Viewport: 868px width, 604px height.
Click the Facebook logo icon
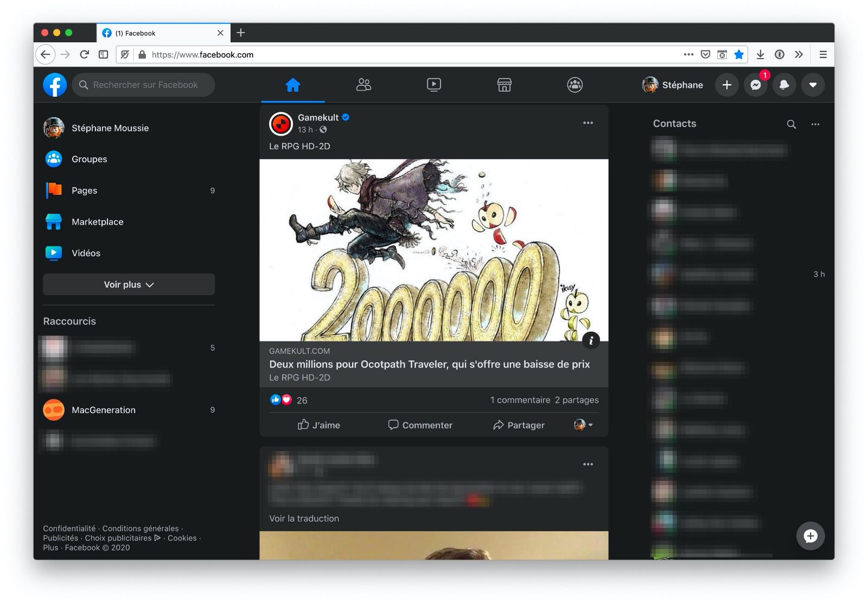[x=55, y=85]
